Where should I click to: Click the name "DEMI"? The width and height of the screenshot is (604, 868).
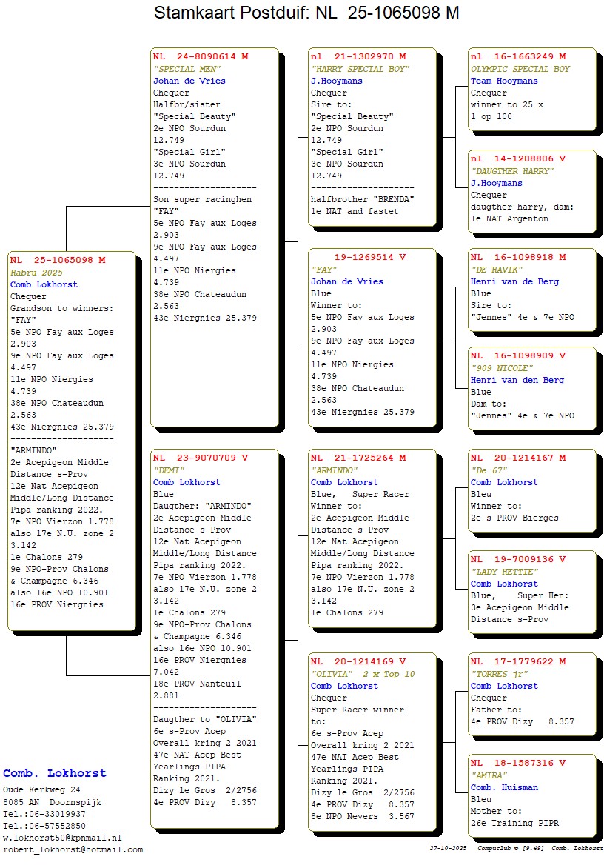click(168, 470)
